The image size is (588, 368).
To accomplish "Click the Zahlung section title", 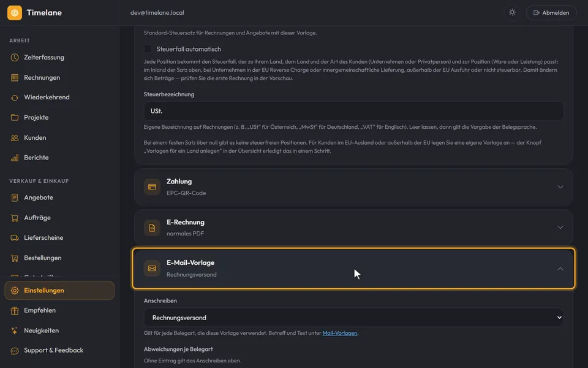I will tap(179, 182).
